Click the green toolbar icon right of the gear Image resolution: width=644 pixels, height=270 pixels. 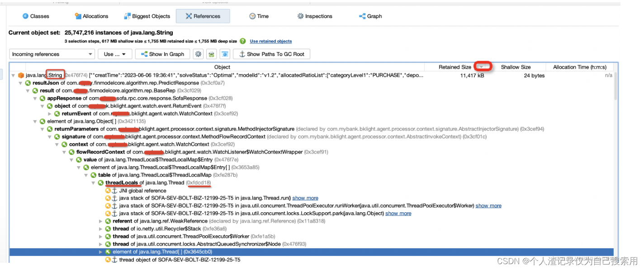pyautogui.click(x=211, y=54)
